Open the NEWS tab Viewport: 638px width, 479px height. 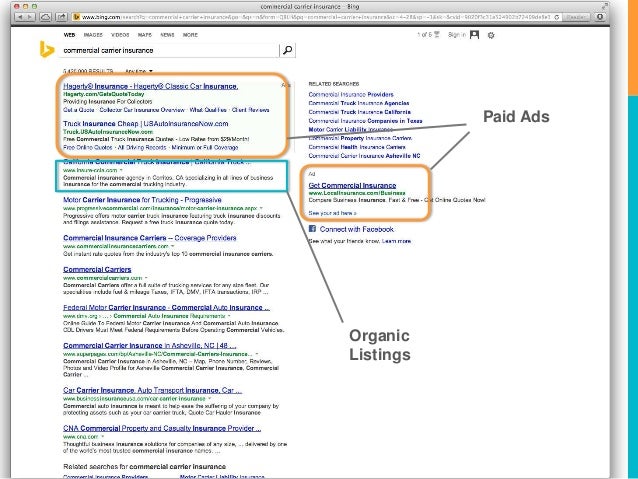167,35
